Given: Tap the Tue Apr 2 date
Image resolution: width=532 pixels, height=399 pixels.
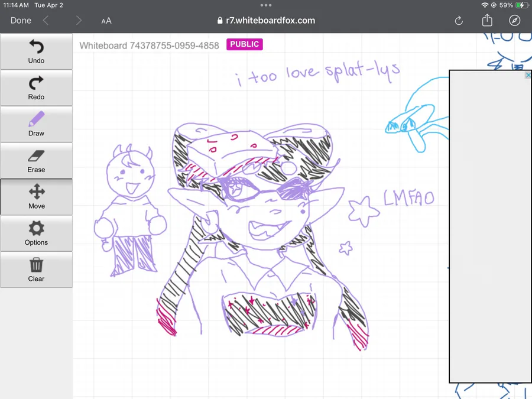Looking at the screenshot, I should click(x=49, y=5).
